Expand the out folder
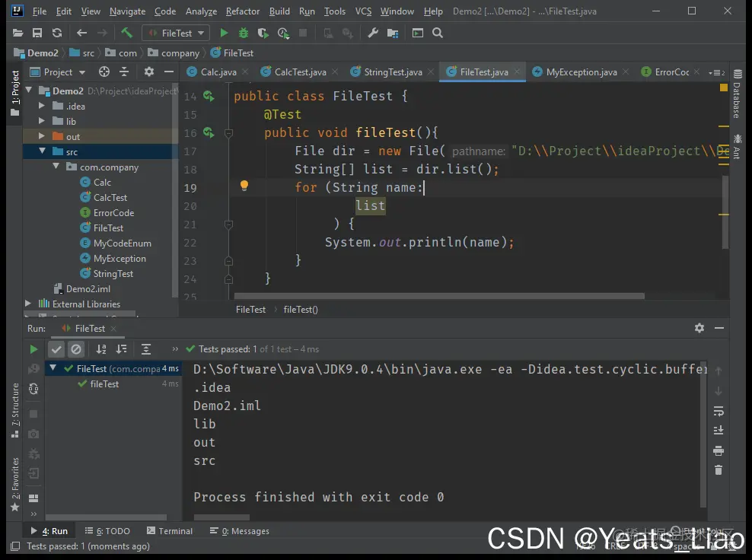Image resolution: width=752 pixels, height=560 pixels. [x=42, y=136]
